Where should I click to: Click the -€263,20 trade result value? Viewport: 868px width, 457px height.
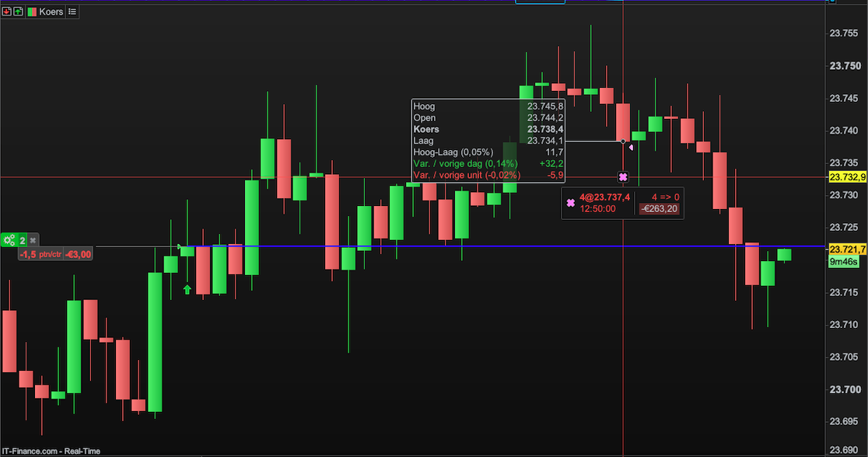point(659,208)
